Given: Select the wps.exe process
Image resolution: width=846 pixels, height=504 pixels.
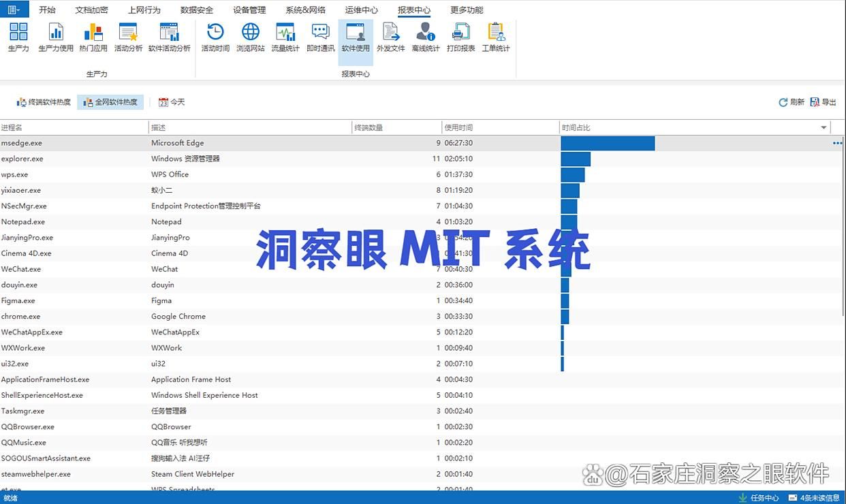Looking at the screenshot, I should pos(14,174).
